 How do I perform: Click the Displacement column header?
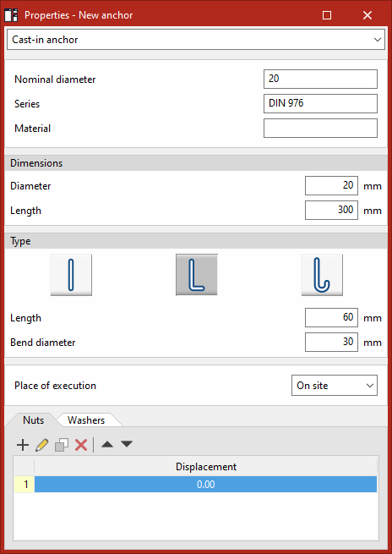pyautogui.click(x=205, y=466)
